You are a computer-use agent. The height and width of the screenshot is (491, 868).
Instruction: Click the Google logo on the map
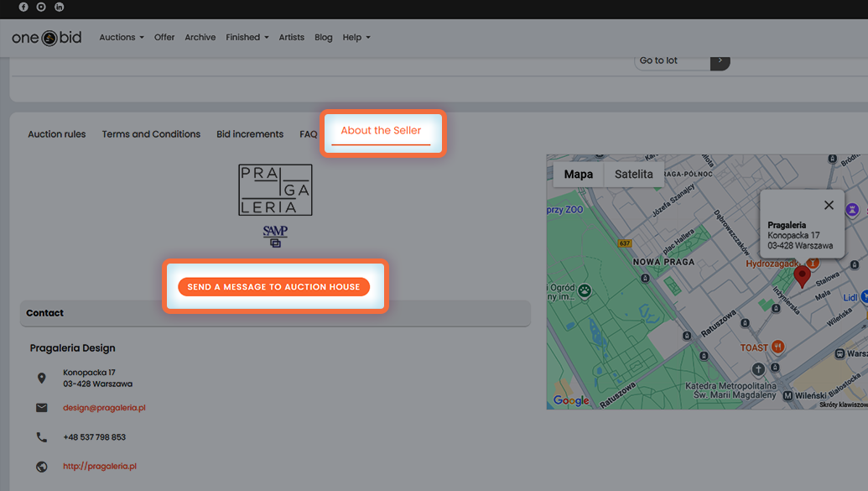click(571, 400)
